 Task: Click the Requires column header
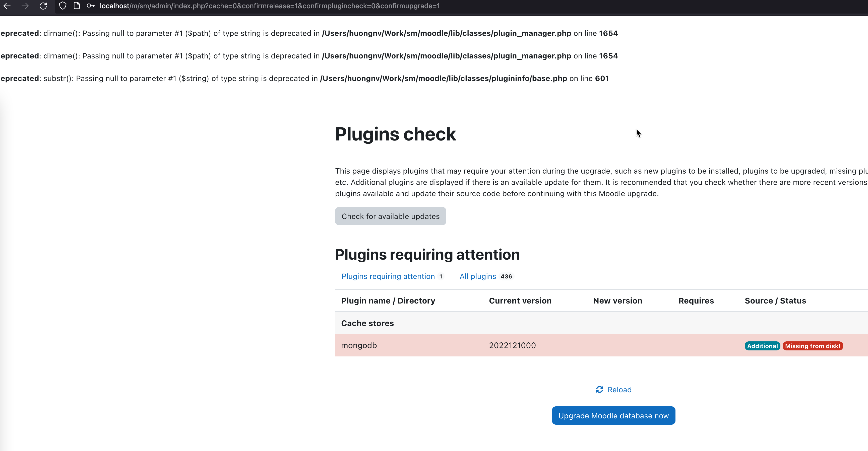tap(696, 301)
